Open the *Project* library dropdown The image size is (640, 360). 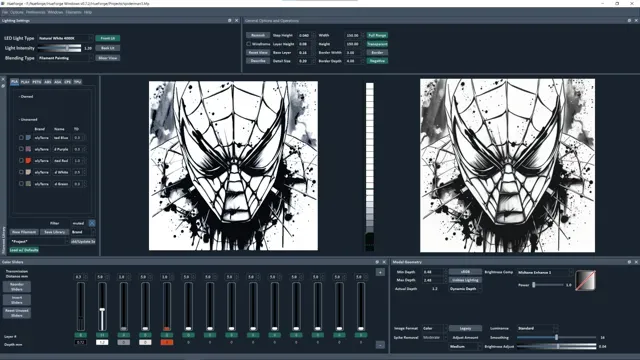39,241
